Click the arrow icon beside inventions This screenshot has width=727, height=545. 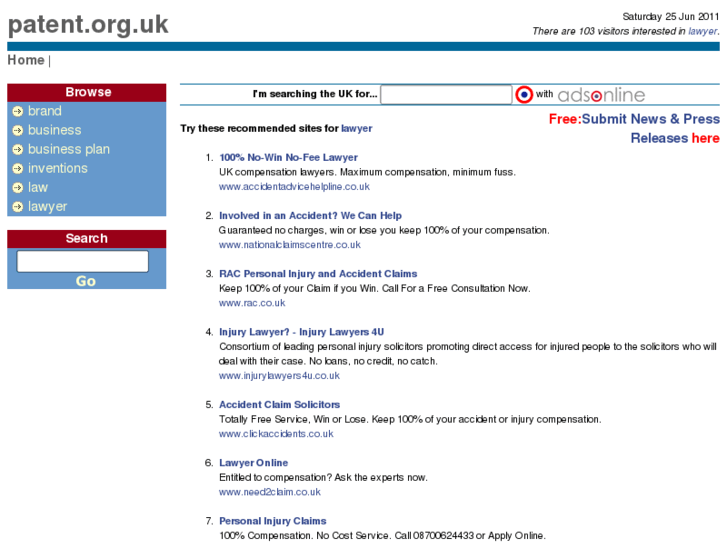pos(18,168)
